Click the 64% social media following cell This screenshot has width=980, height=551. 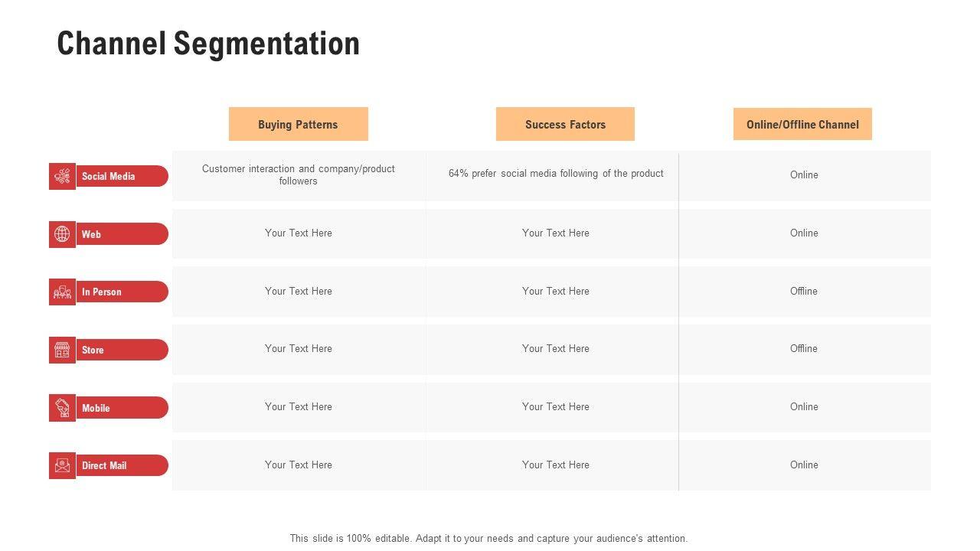coord(556,174)
